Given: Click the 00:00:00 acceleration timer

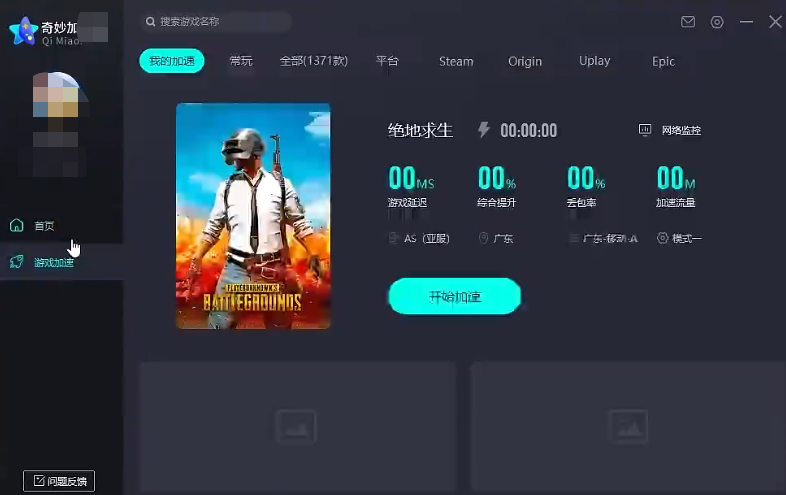Looking at the screenshot, I should (528, 130).
